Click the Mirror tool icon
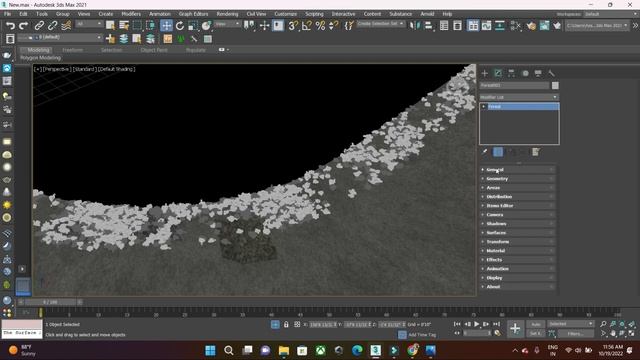The height and width of the screenshot is (360, 640). click(x=414, y=26)
